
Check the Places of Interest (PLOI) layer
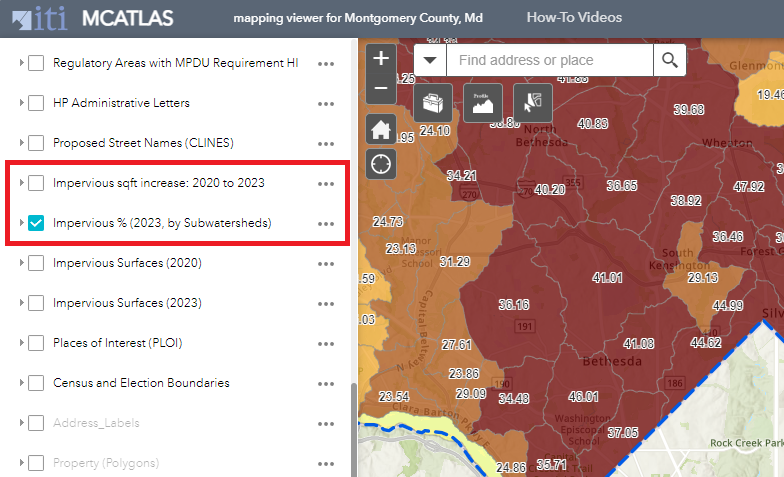tap(36, 343)
